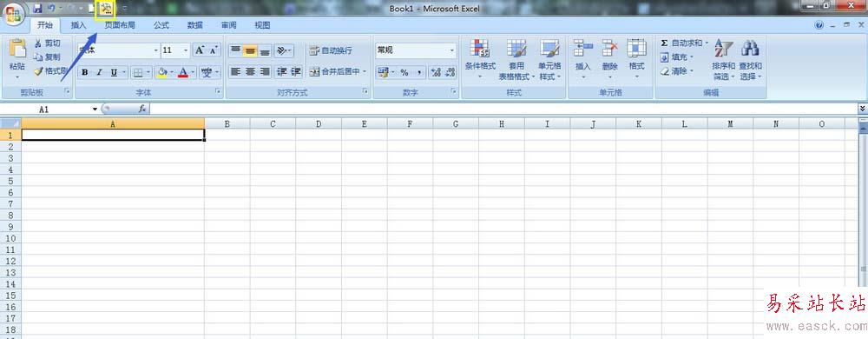Open the round Office button menu
The width and height of the screenshot is (868, 339).
click(x=13, y=13)
